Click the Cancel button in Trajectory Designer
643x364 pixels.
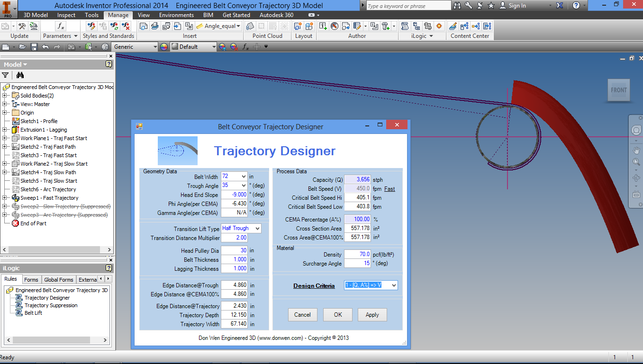pyautogui.click(x=302, y=315)
